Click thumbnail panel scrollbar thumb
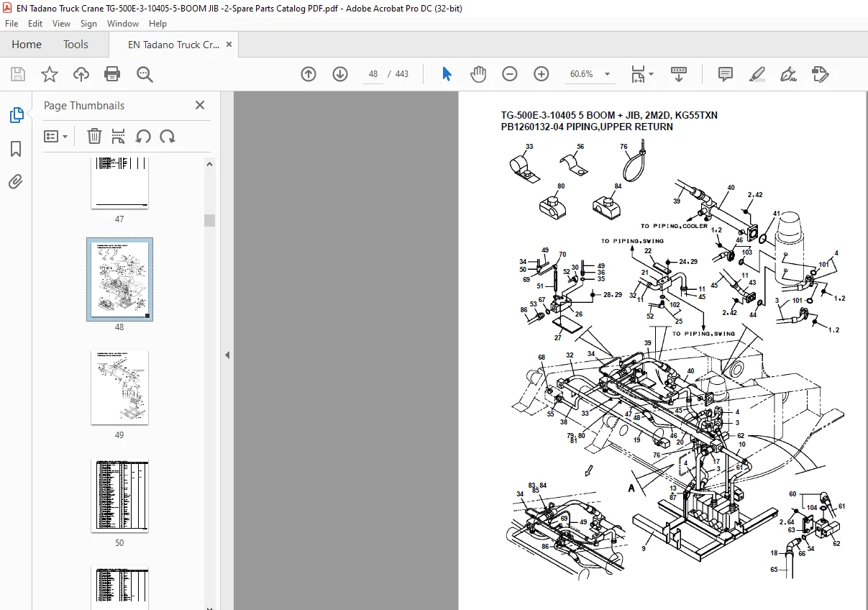868x610 pixels. (209, 220)
